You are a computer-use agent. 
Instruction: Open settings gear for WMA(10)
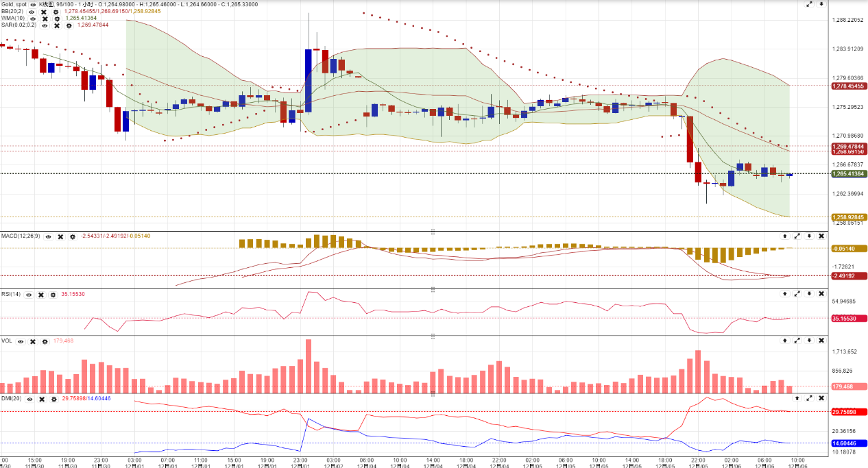[57, 19]
